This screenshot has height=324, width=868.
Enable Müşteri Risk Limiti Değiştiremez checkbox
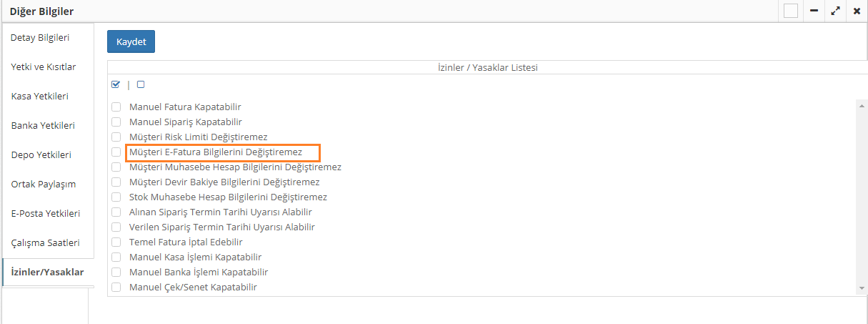116,137
